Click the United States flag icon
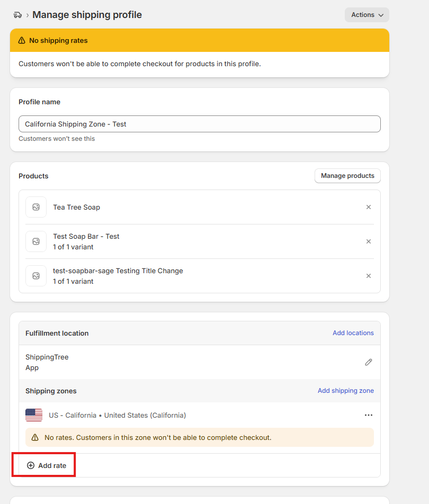429x504 pixels. (x=34, y=415)
